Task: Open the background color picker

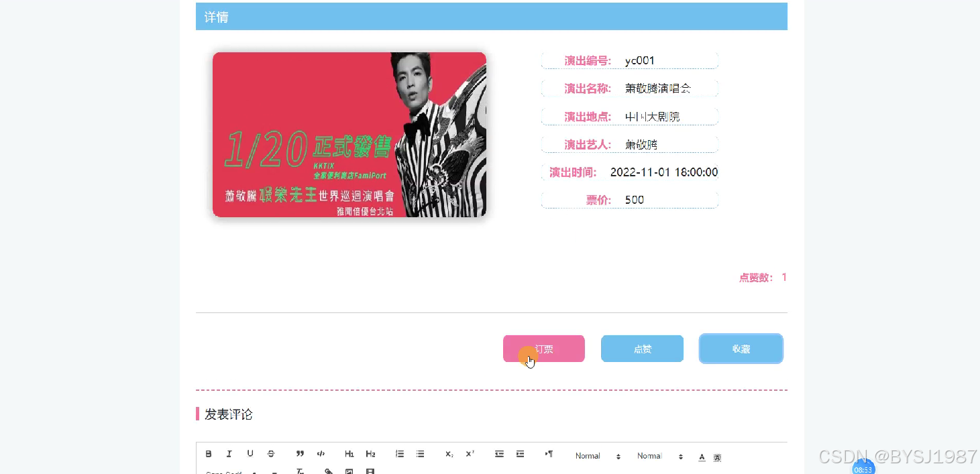Action: (718, 457)
